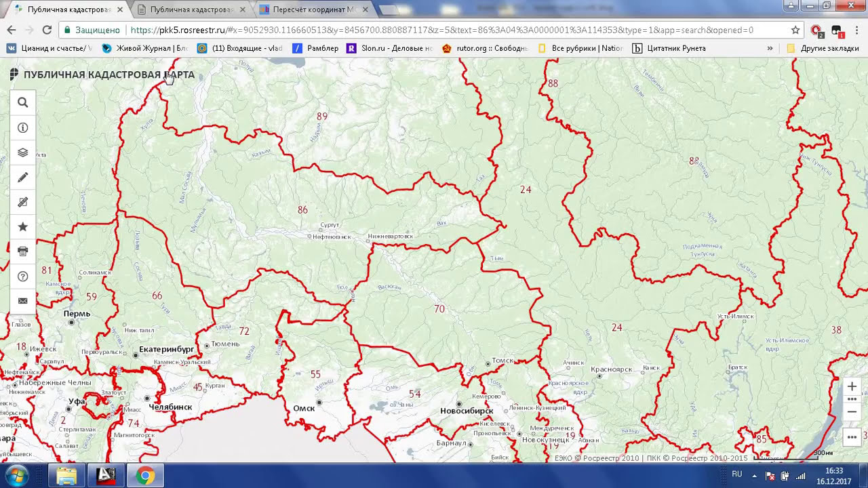Open the red octagon extension with badge 2
This screenshot has width=868, height=488.
point(817,30)
